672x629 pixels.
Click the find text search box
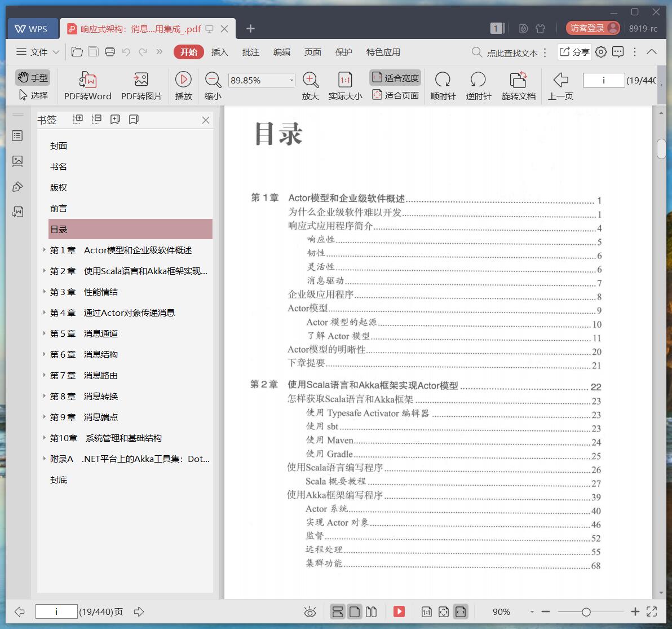tap(505, 52)
